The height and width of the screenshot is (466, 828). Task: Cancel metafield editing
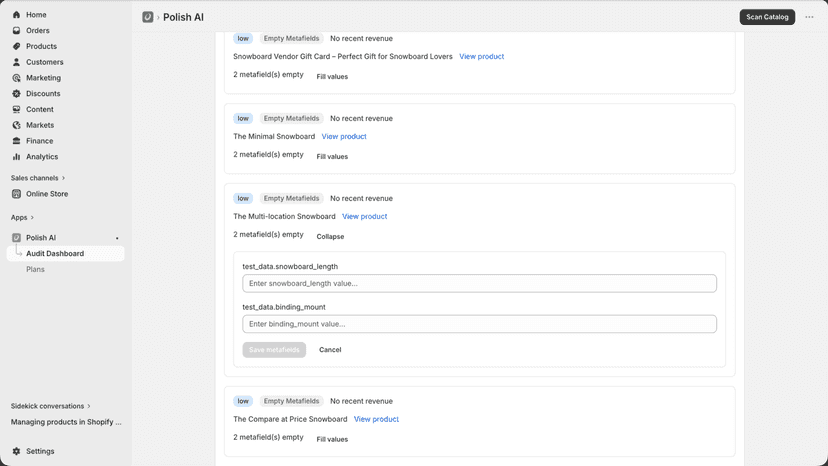[x=330, y=350]
